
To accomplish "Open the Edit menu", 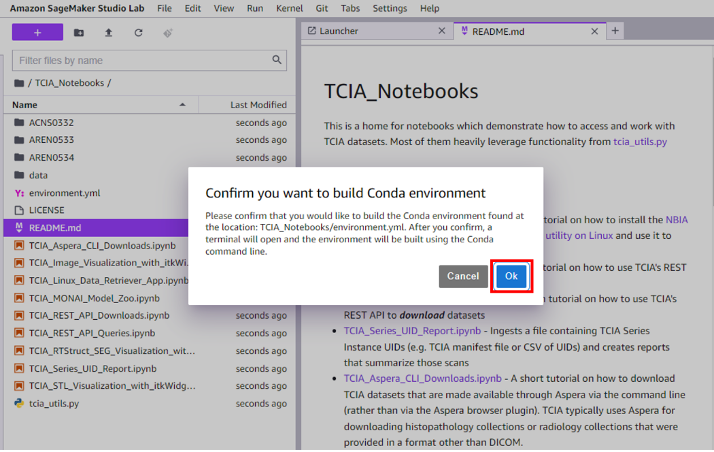I will click(x=193, y=8).
